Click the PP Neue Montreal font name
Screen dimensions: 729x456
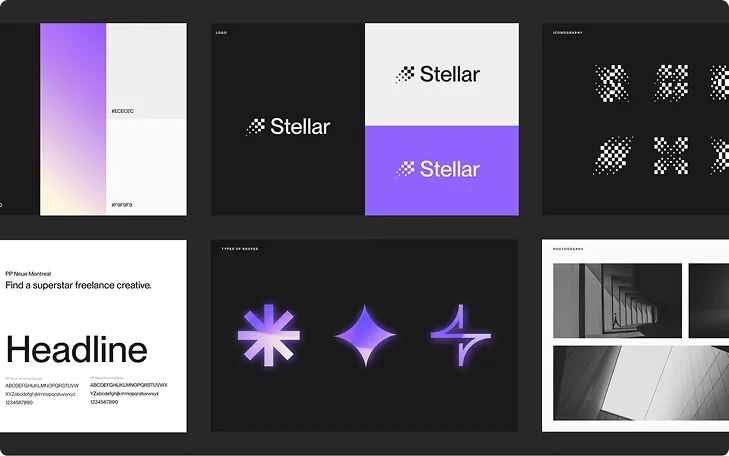[x=28, y=274]
